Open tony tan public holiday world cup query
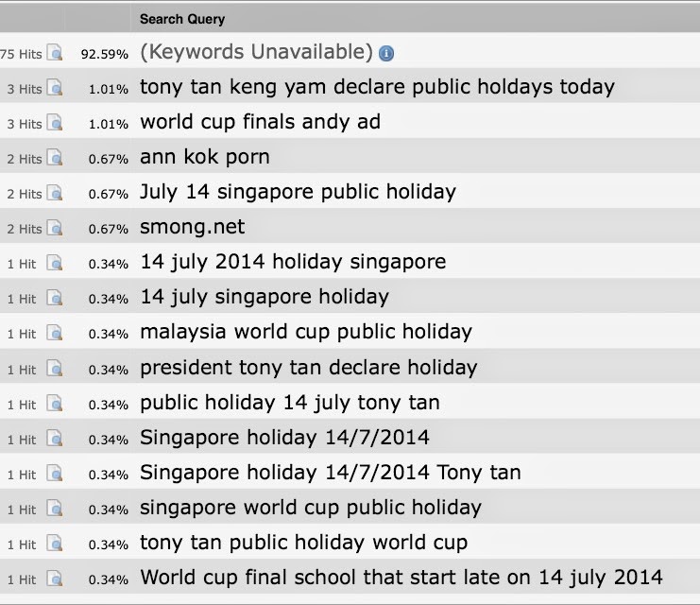Image resolution: width=700 pixels, height=605 pixels. [303, 542]
